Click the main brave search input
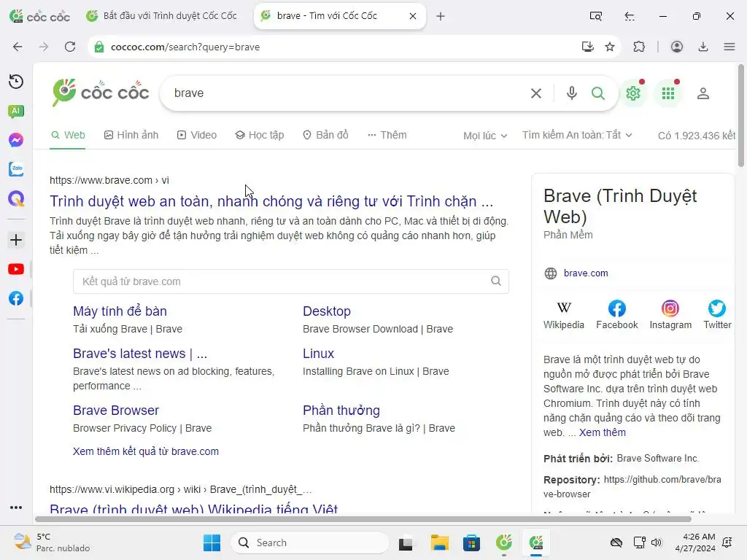 click(348, 93)
